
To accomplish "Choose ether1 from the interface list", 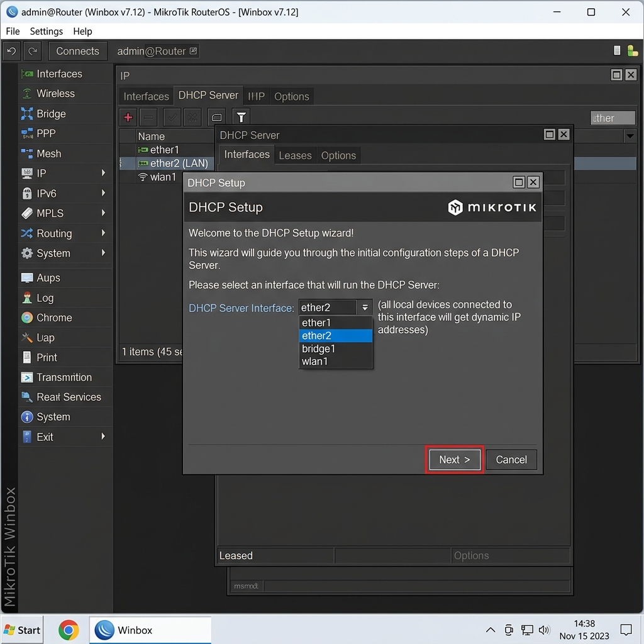I will (336, 323).
